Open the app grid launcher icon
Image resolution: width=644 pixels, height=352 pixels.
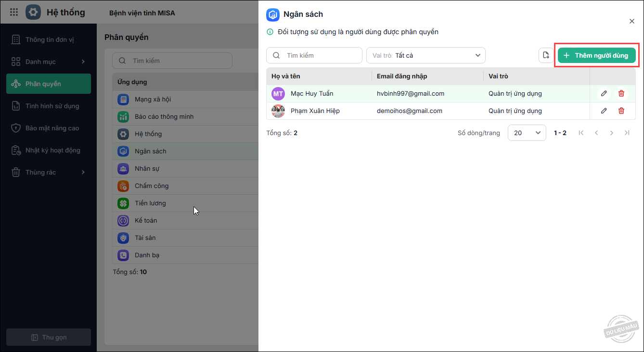(x=14, y=13)
